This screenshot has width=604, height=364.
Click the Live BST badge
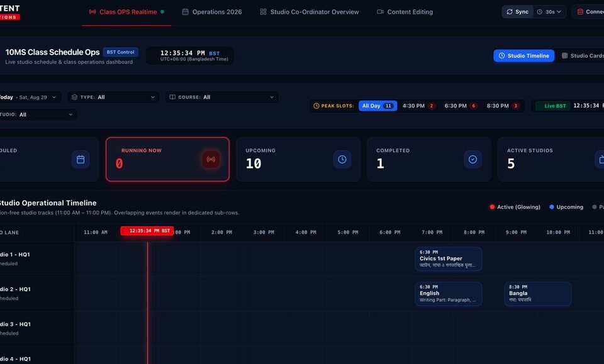552,106
